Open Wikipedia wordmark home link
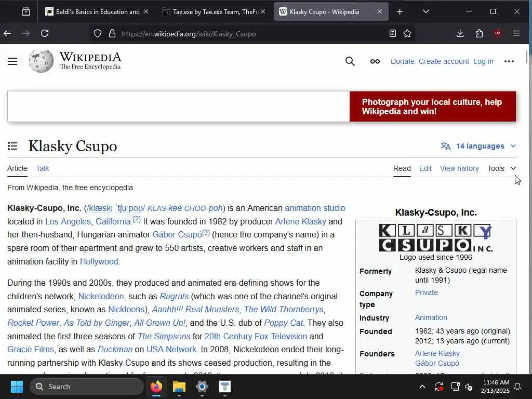This screenshot has height=399, width=532. tap(90, 61)
